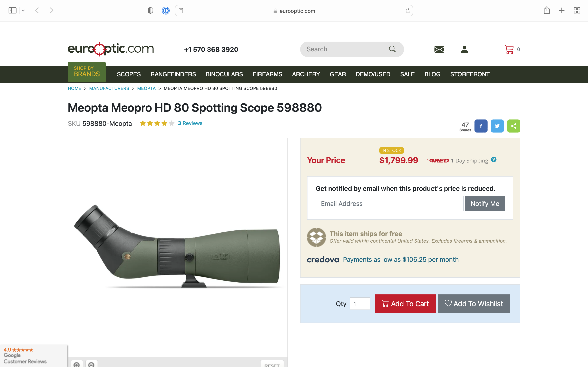
Task: Share on Twitter icon
Action: [x=497, y=126]
